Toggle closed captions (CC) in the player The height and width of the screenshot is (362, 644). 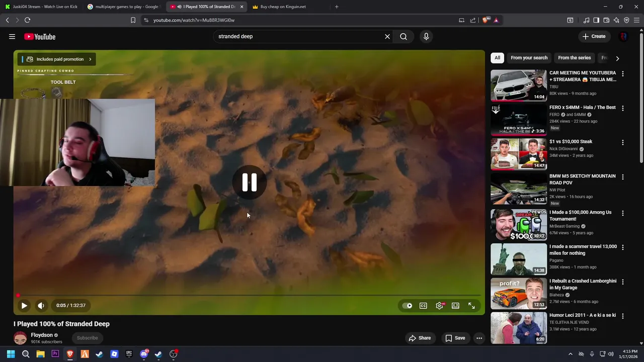[x=424, y=306]
